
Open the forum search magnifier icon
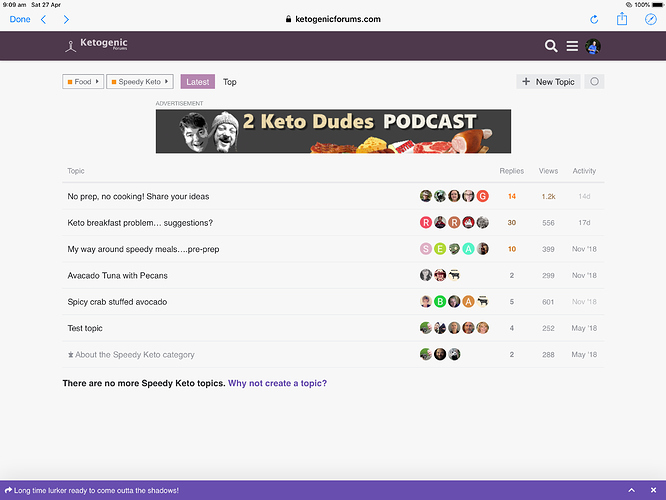pyautogui.click(x=551, y=46)
